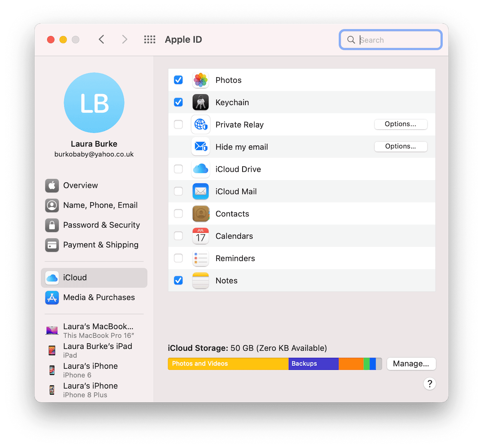The width and height of the screenshot is (483, 448).
Task: Uncheck the Photos sync checkbox
Action: pyautogui.click(x=178, y=80)
